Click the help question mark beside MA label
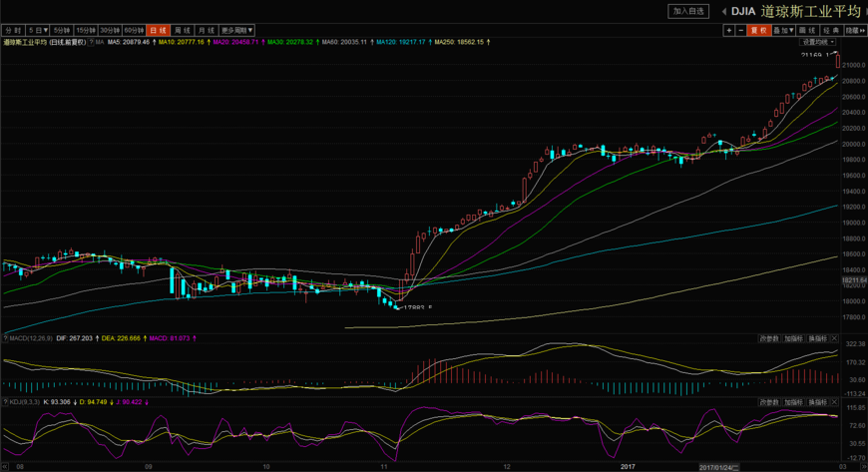868x472 pixels. pyautogui.click(x=91, y=42)
